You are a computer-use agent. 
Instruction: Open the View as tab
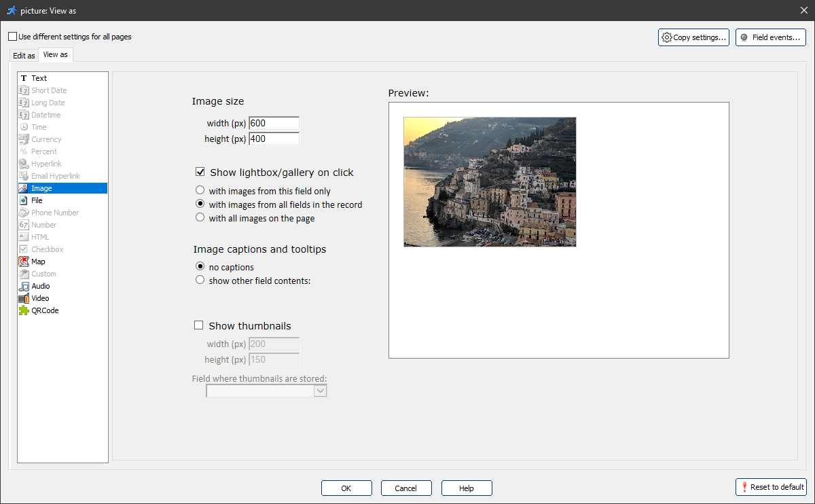point(55,54)
